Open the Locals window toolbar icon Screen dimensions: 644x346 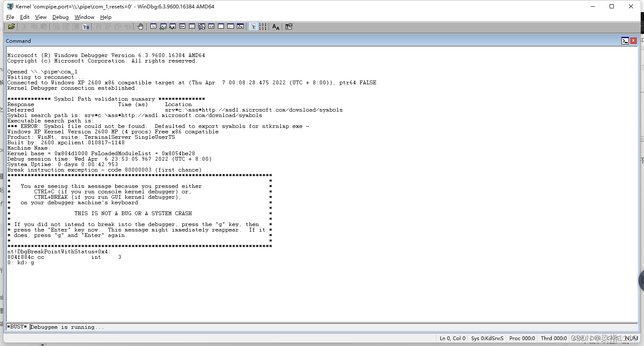pos(173,26)
